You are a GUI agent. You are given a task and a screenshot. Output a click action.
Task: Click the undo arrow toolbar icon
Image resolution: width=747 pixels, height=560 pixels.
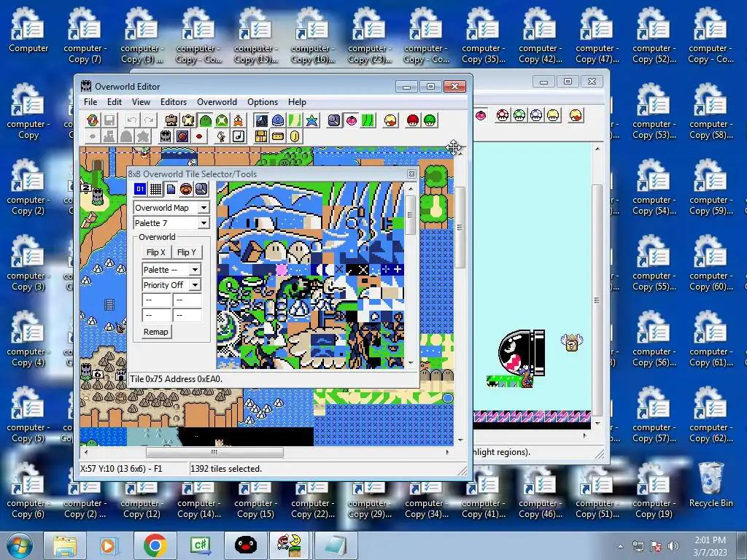[132, 120]
